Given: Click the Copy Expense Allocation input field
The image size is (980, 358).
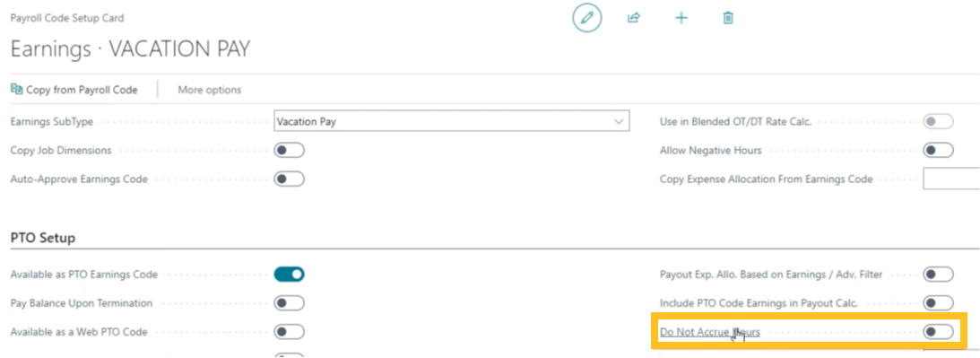Looking at the screenshot, I should pos(951,179).
